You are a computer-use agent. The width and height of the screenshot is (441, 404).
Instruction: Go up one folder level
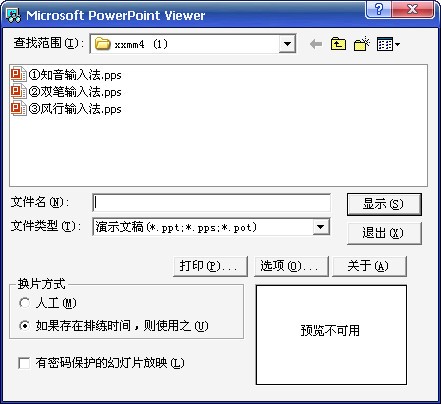(338, 44)
